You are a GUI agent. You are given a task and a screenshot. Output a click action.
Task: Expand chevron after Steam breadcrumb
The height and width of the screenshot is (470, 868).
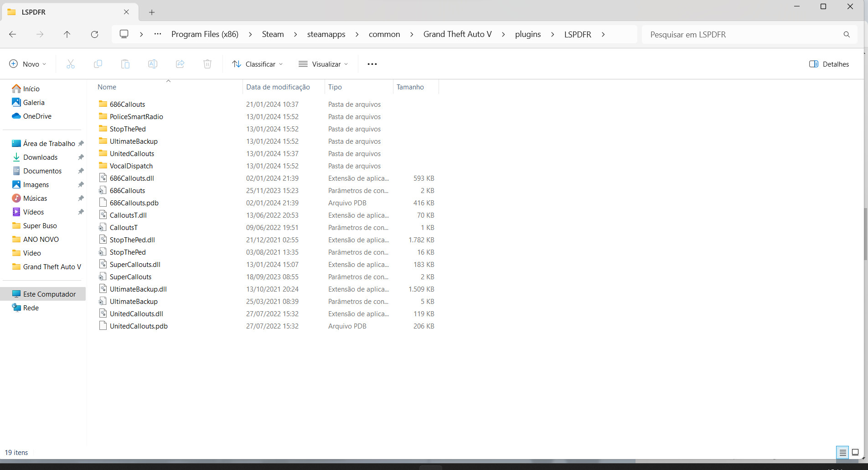click(295, 35)
